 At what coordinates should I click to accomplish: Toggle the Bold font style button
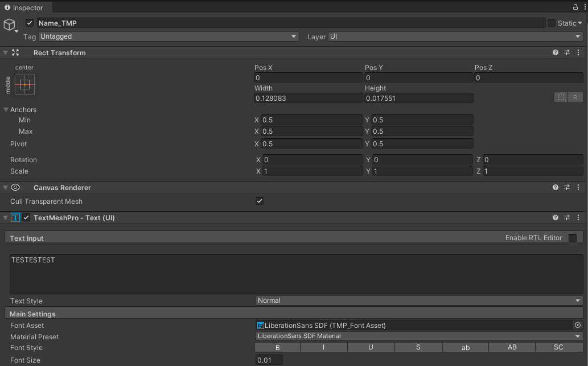point(277,347)
